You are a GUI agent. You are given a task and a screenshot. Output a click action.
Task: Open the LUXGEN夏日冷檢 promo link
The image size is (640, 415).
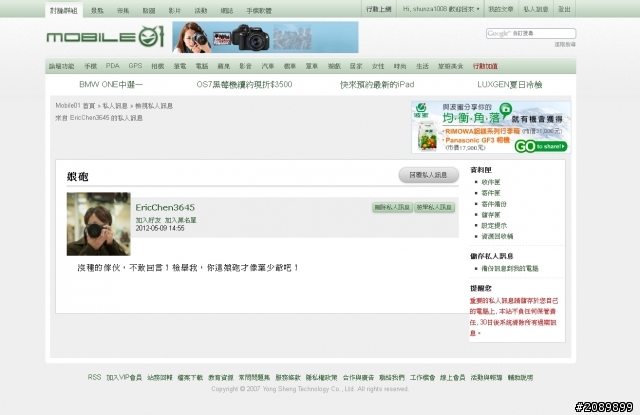pos(510,84)
